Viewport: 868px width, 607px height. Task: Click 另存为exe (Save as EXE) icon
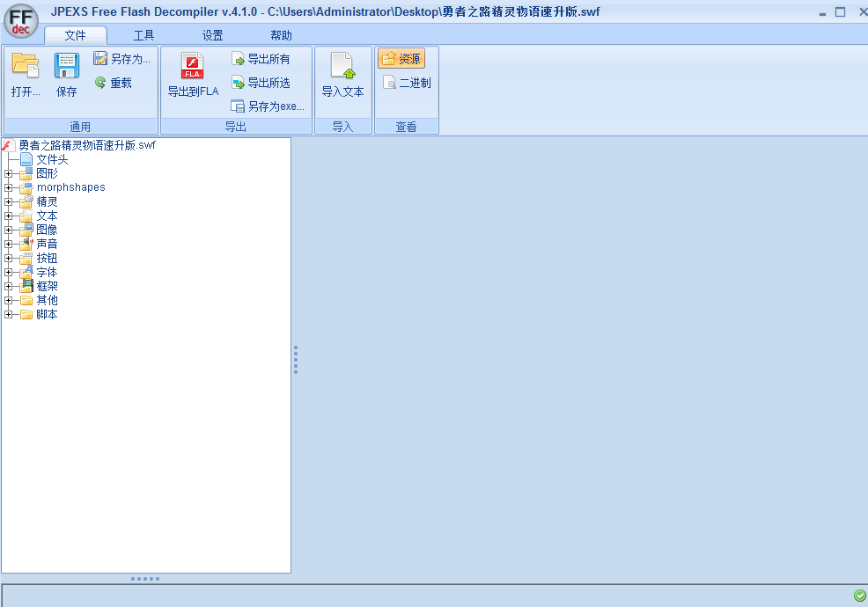238,106
